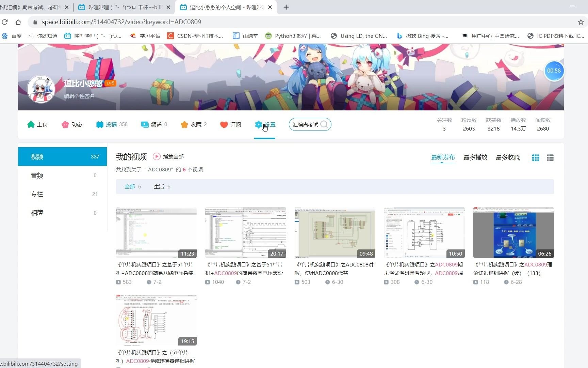Open title 简易数字电压表设 video

pos(244,269)
